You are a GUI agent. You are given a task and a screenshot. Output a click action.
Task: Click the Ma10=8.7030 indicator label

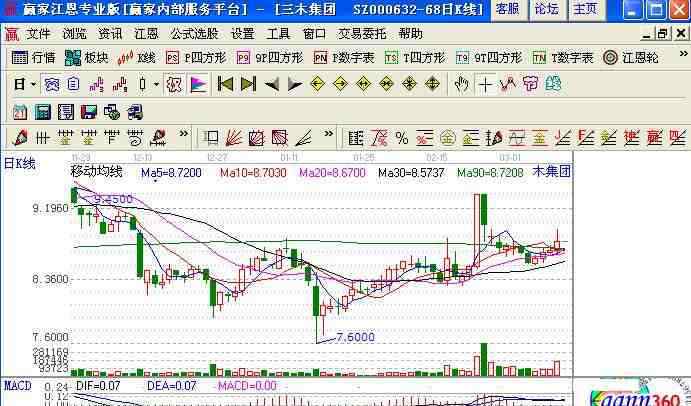(253, 173)
